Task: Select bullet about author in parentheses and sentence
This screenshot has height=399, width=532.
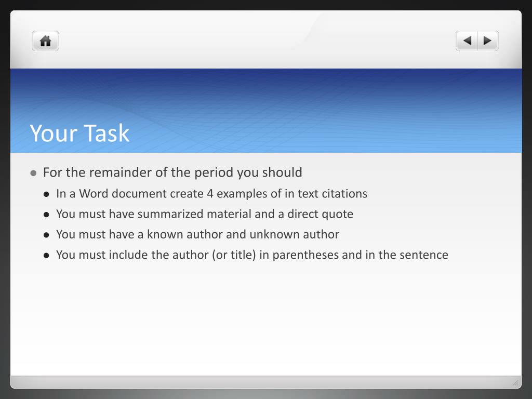Action: [x=252, y=255]
